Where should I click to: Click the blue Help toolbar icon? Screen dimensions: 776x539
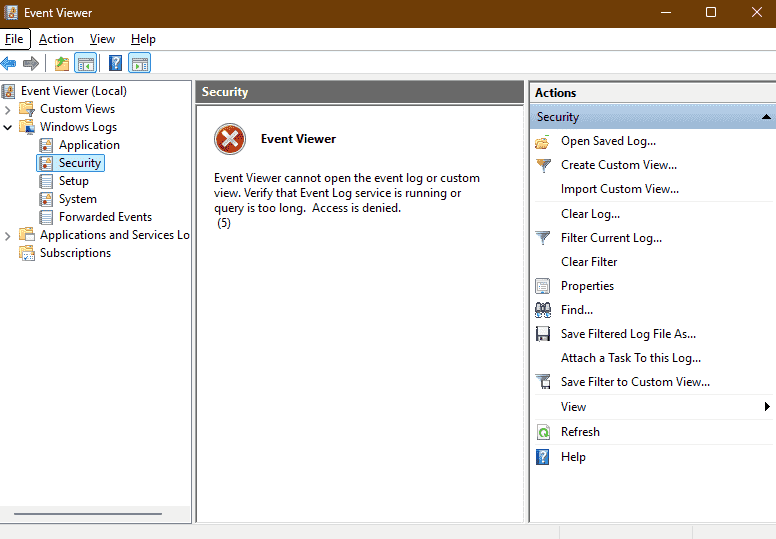pos(115,63)
